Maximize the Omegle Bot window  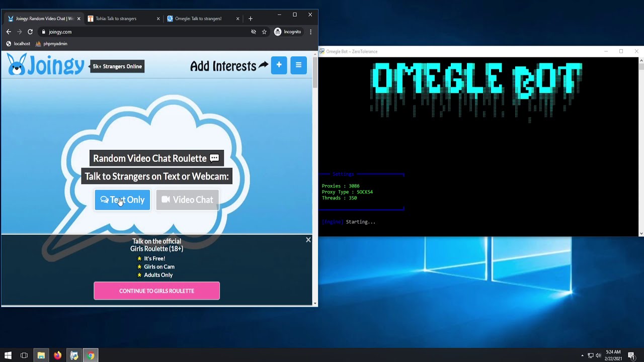click(621, 51)
